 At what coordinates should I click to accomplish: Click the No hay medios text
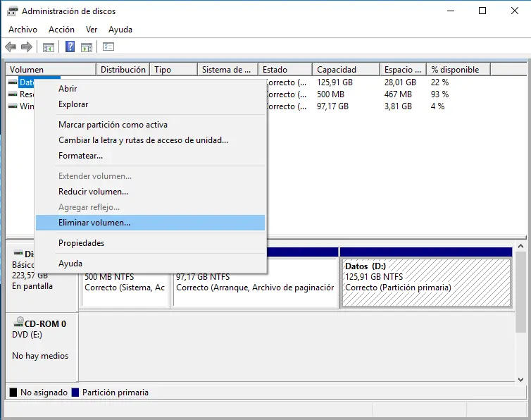tap(40, 356)
